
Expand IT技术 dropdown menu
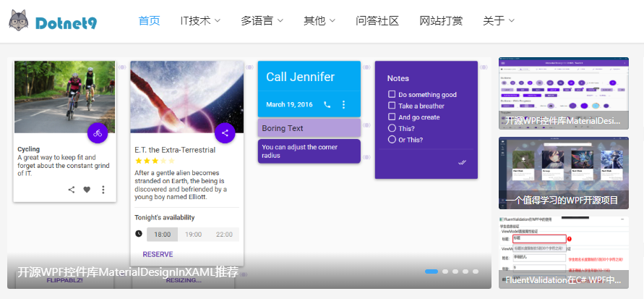pyautogui.click(x=200, y=20)
